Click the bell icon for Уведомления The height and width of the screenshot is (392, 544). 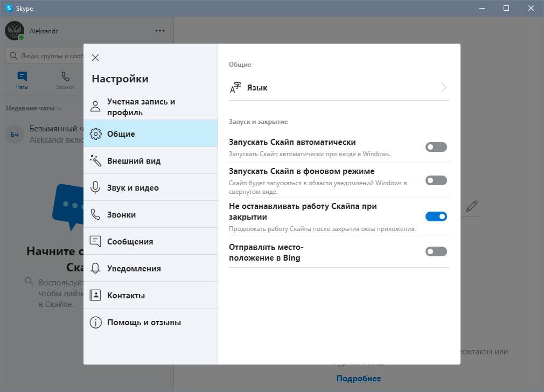point(95,269)
